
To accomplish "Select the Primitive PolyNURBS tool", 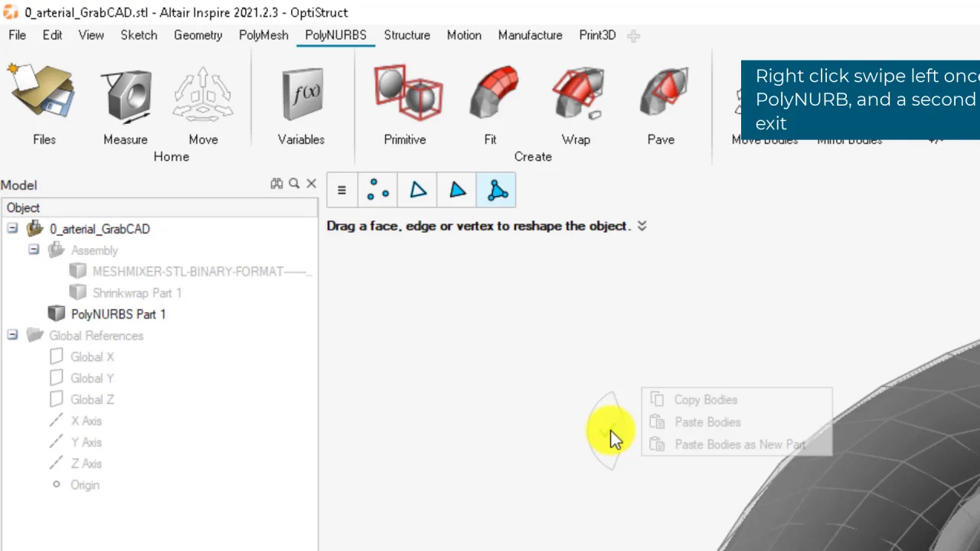I will point(407,94).
